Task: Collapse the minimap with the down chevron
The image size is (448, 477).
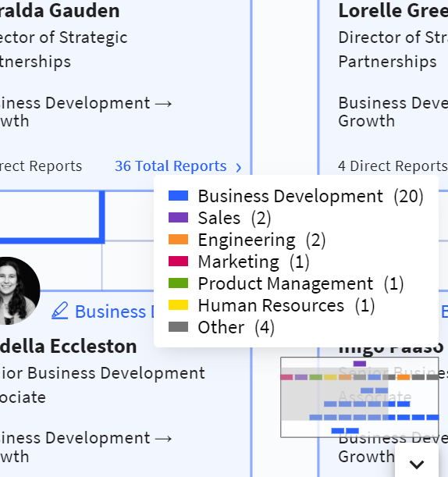Action: tap(417, 465)
